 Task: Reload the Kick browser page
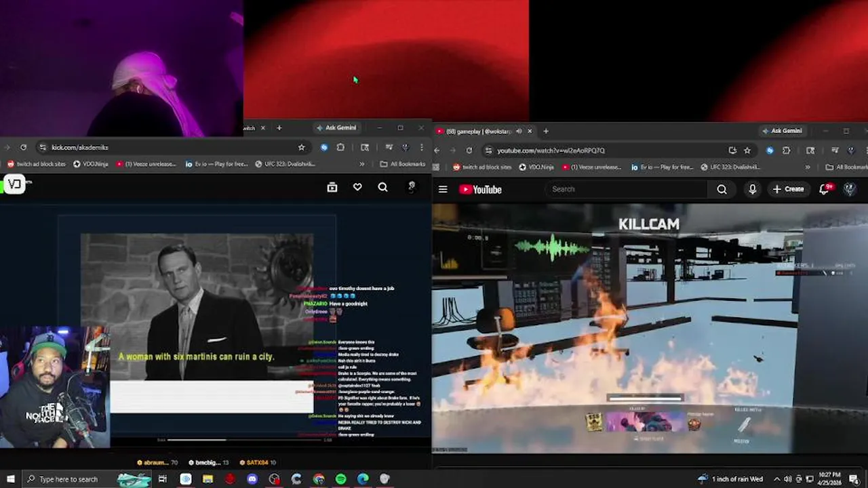coord(23,147)
